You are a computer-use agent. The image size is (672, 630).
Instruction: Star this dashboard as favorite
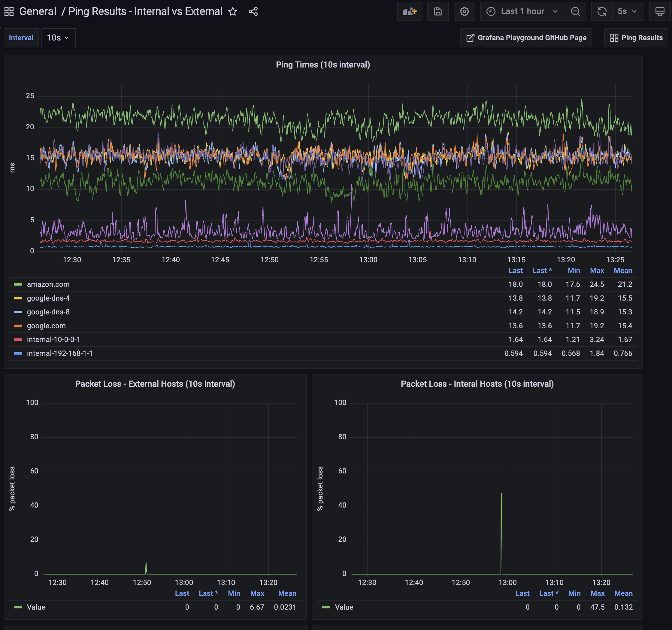(233, 11)
